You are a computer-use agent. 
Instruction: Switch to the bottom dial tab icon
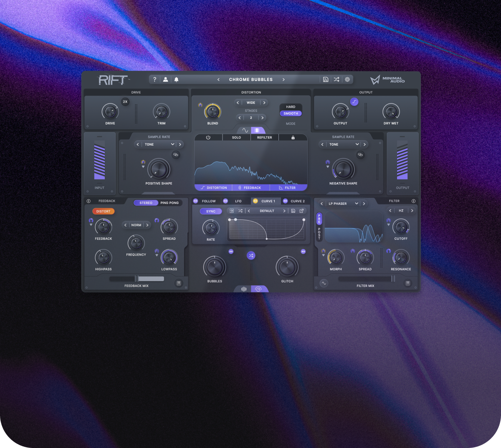pos(258,289)
